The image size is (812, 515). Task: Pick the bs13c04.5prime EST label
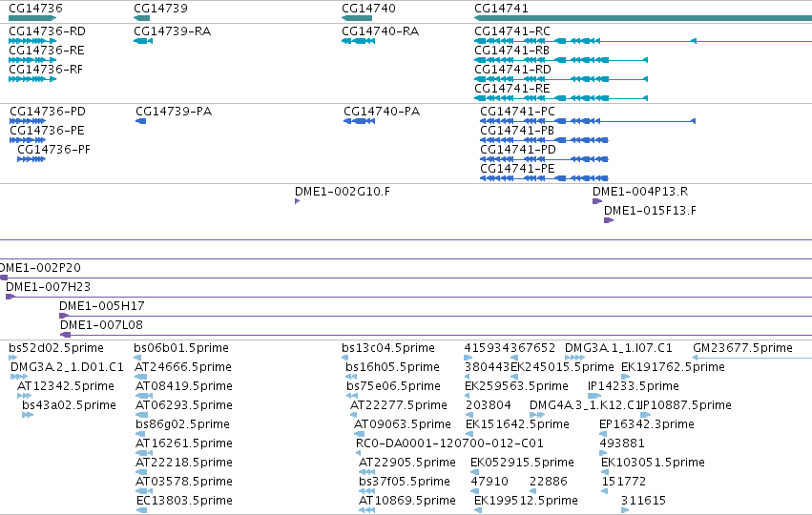coord(388,348)
